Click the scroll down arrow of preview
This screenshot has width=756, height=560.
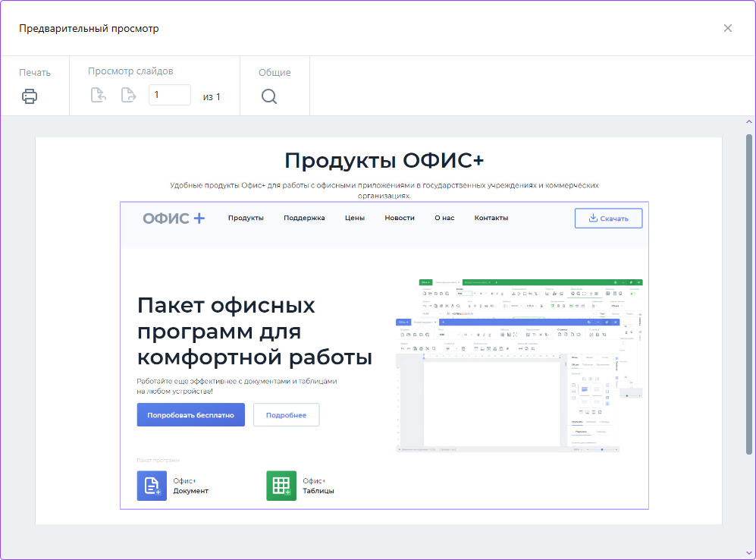tap(749, 553)
